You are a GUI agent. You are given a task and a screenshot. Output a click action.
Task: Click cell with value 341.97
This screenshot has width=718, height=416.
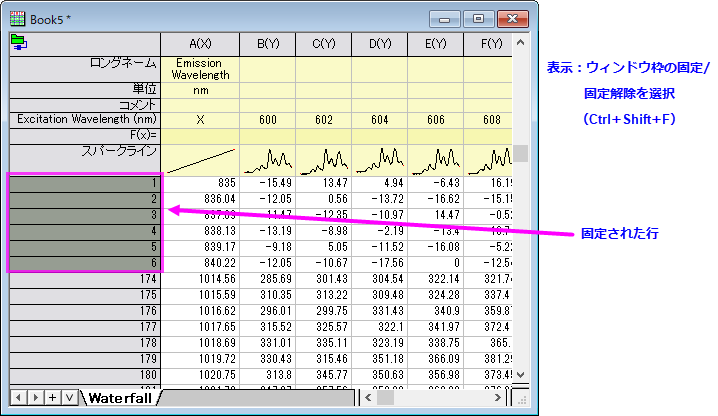click(x=435, y=328)
